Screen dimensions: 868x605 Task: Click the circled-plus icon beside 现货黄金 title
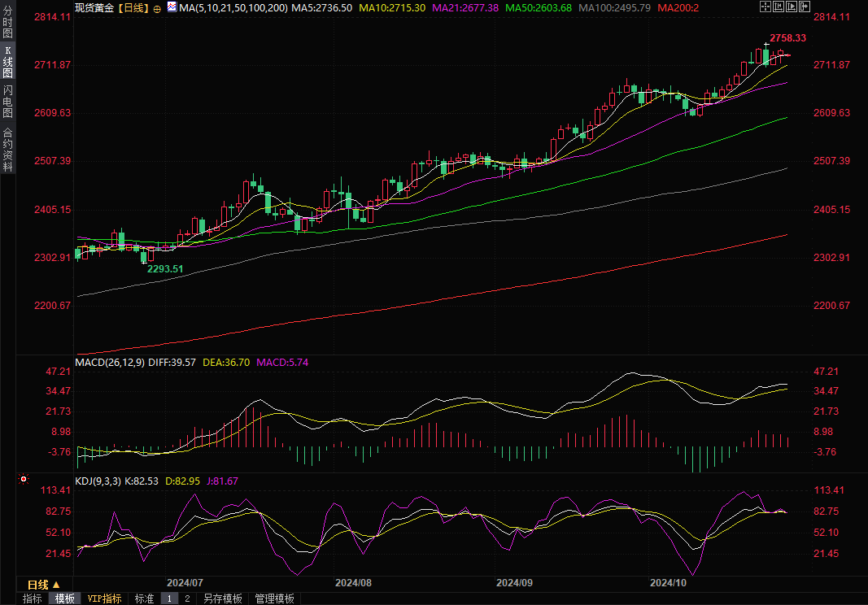tap(157, 7)
